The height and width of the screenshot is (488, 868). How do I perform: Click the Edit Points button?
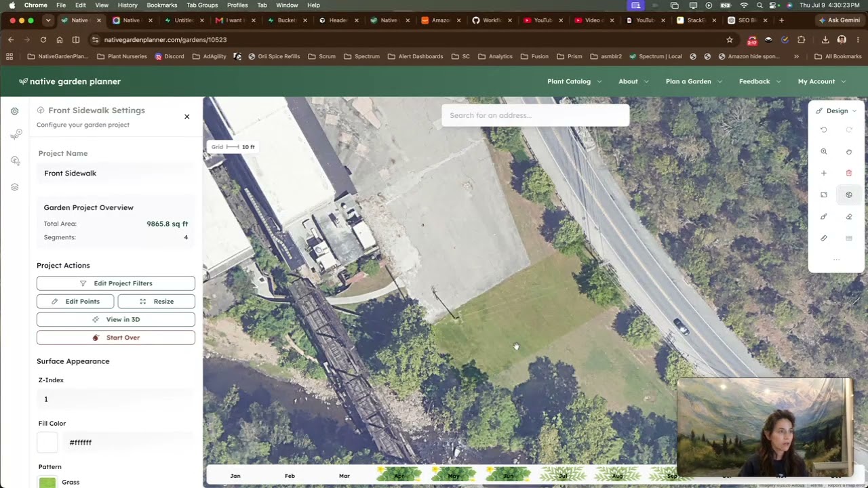(x=75, y=302)
